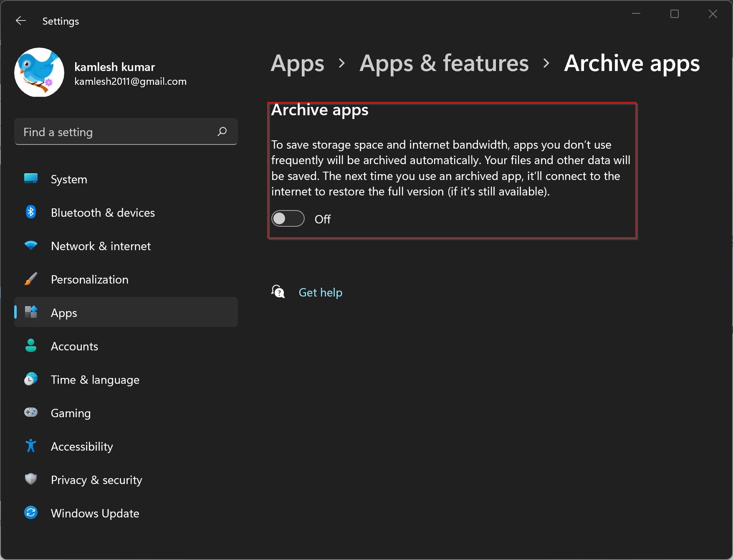Open Bluetooth & devices settings
733x560 pixels.
click(126, 213)
